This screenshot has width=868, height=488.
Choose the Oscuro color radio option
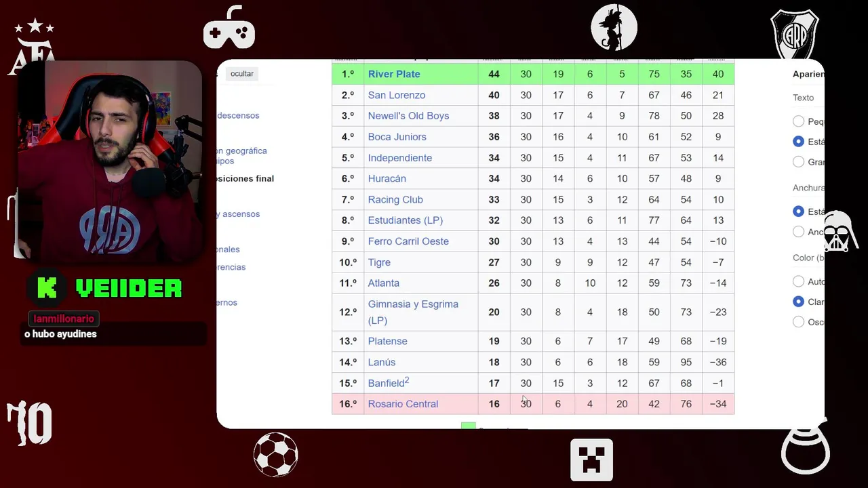coord(798,322)
